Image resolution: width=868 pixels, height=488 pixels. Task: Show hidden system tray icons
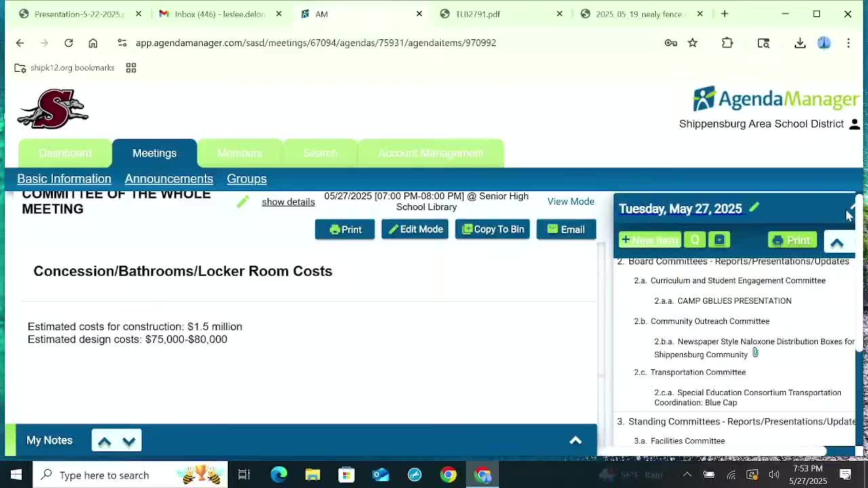(x=687, y=475)
